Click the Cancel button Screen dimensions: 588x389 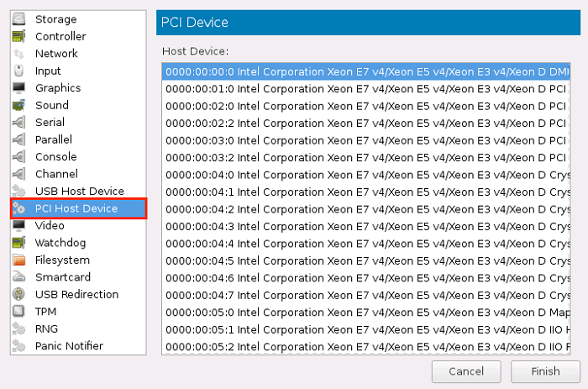pos(466,371)
